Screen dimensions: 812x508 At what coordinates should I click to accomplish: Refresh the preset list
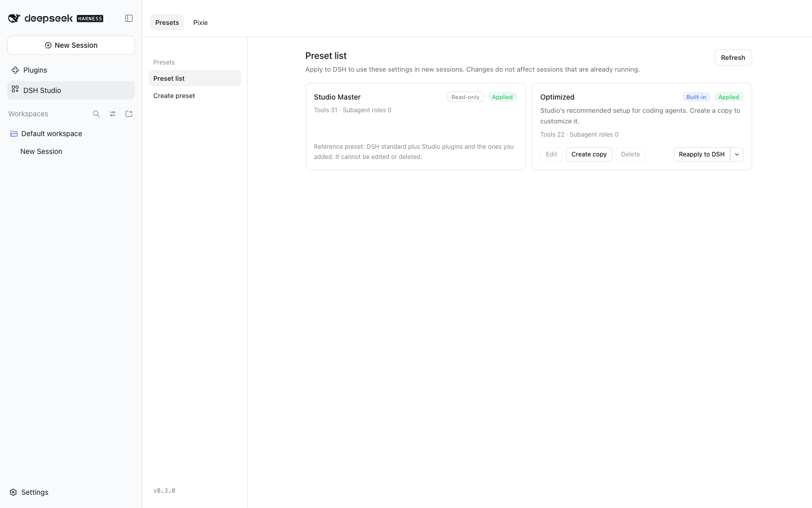point(733,57)
